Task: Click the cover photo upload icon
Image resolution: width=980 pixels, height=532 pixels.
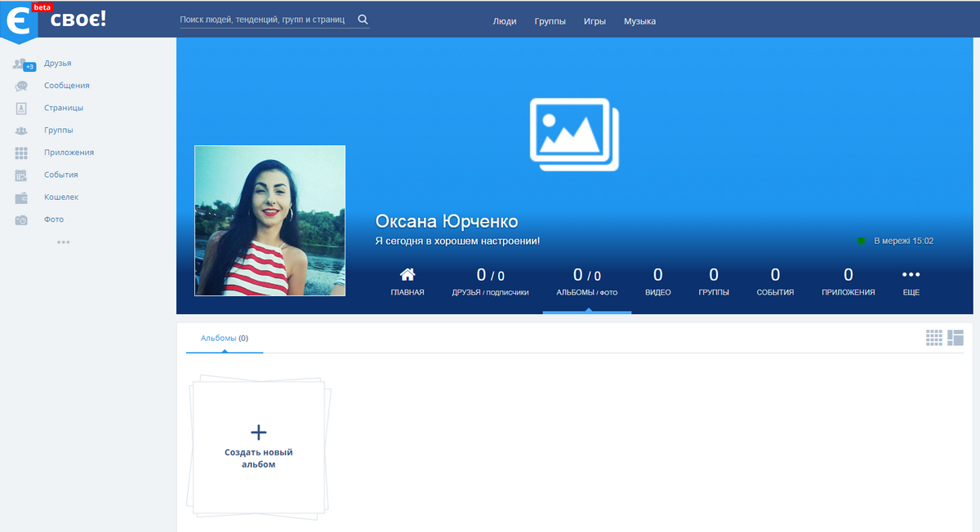Action: pos(574,134)
